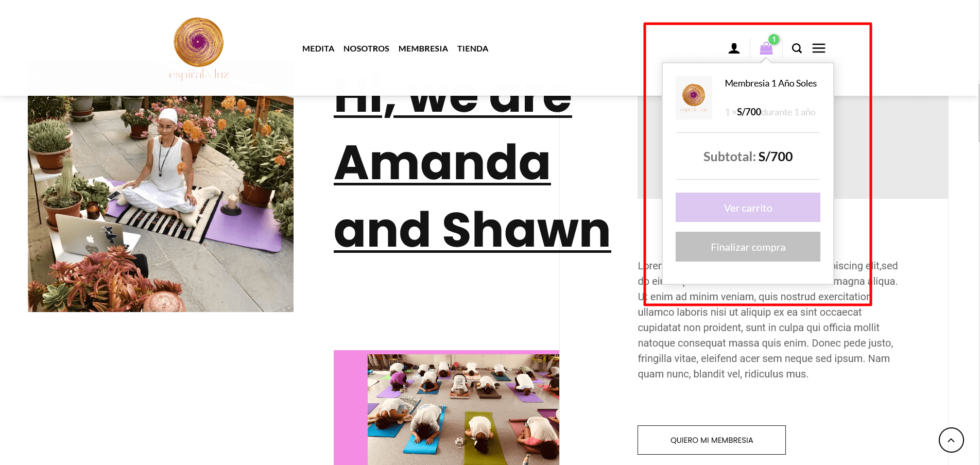The width and height of the screenshot is (980, 465).
Task: Click the espiral de luz logo
Action: click(x=199, y=49)
